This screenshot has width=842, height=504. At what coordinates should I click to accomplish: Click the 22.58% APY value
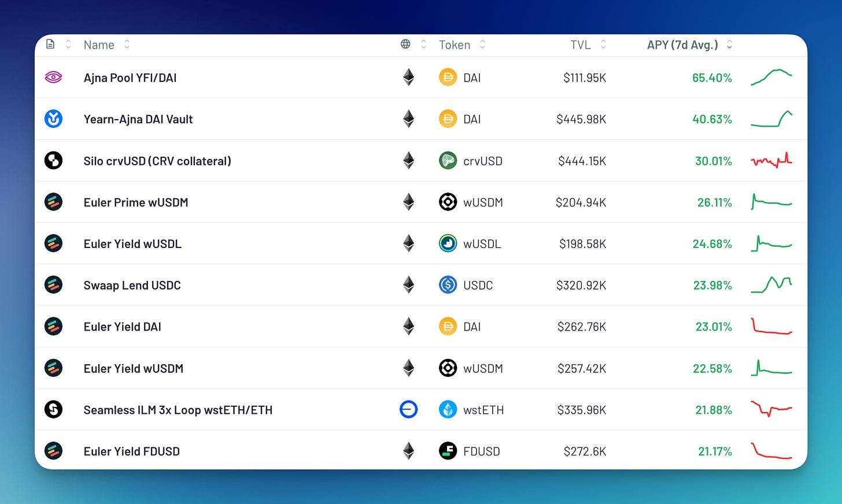pyautogui.click(x=712, y=368)
